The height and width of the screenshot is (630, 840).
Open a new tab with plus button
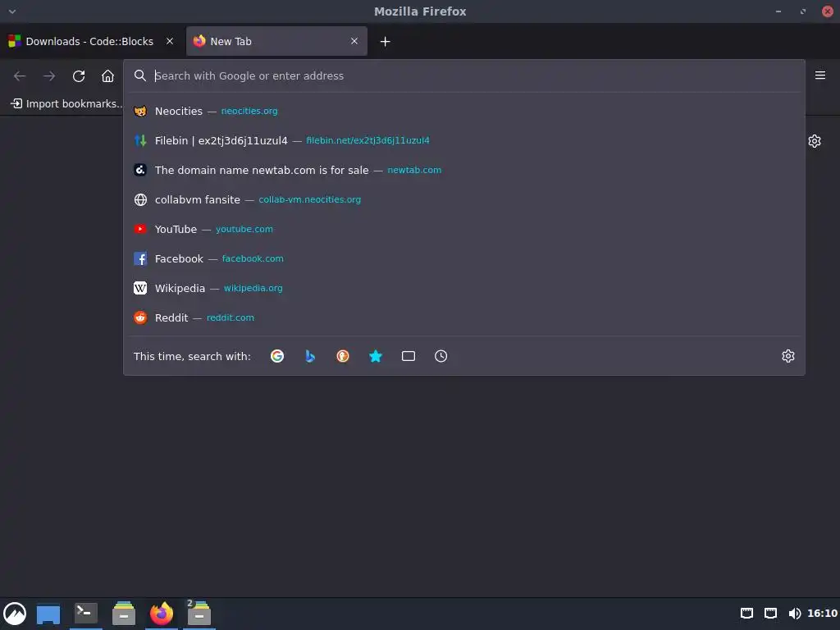pos(386,41)
